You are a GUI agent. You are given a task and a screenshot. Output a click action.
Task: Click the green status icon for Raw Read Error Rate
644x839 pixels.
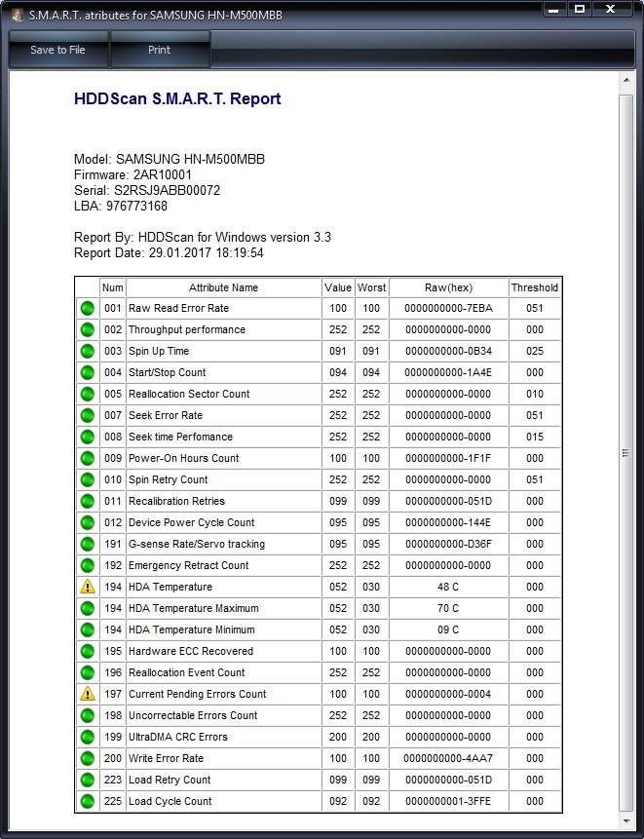[x=87, y=308]
